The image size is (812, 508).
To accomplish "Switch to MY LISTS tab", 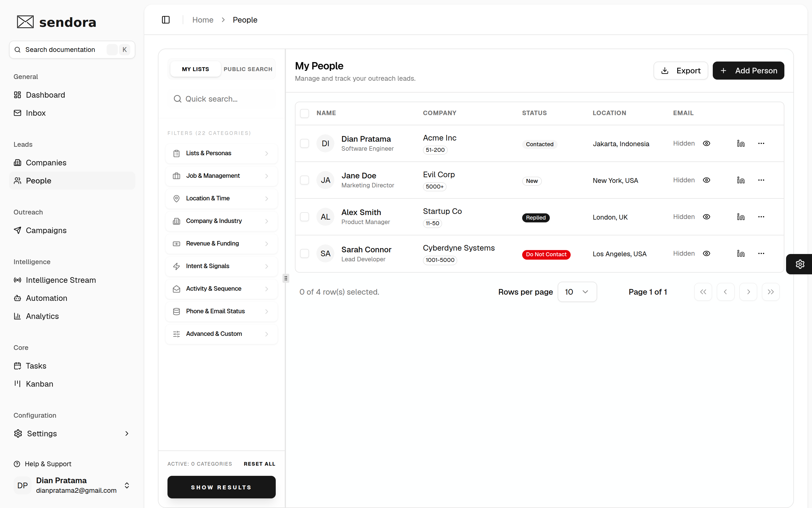I will point(195,69).
